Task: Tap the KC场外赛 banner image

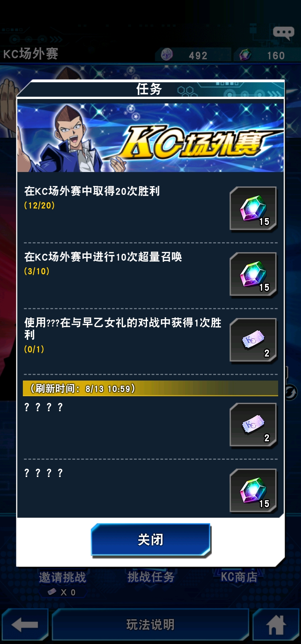Action: [x=151, y=138]
